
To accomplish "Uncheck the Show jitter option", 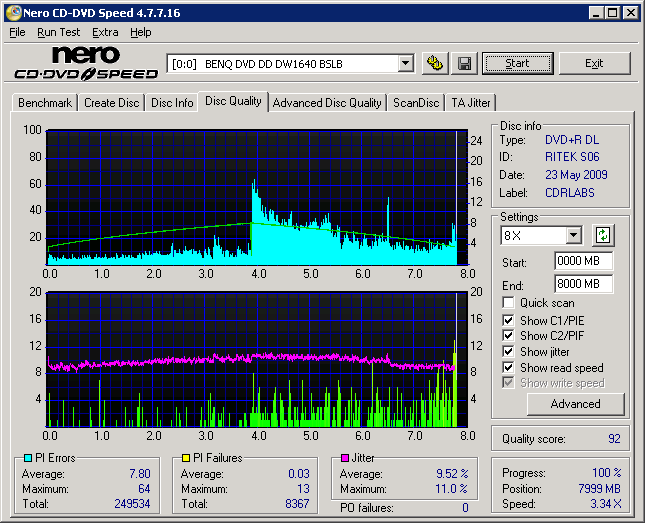I will (x=509, y=352).
